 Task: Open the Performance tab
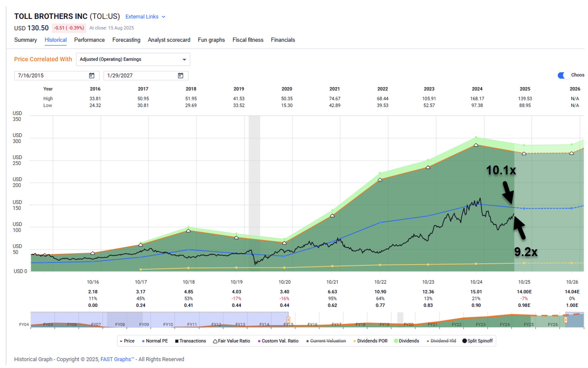click(89, 40)
